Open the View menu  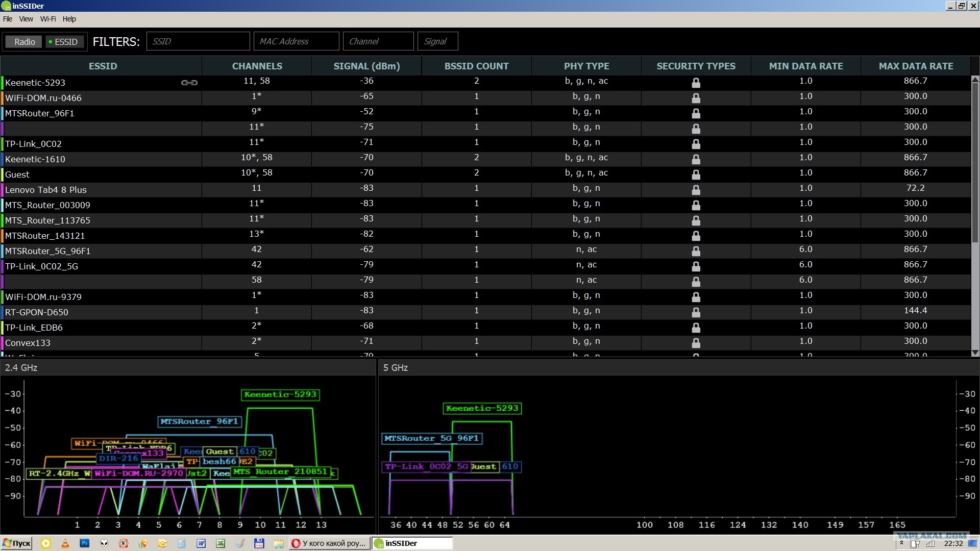[26, 19]
